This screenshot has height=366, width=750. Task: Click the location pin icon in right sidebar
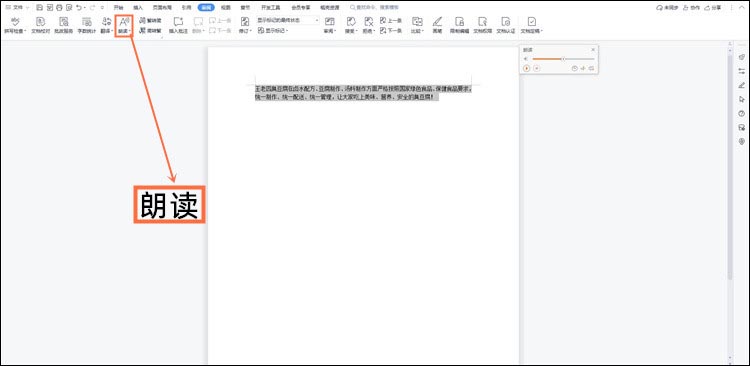pos(742,142)
